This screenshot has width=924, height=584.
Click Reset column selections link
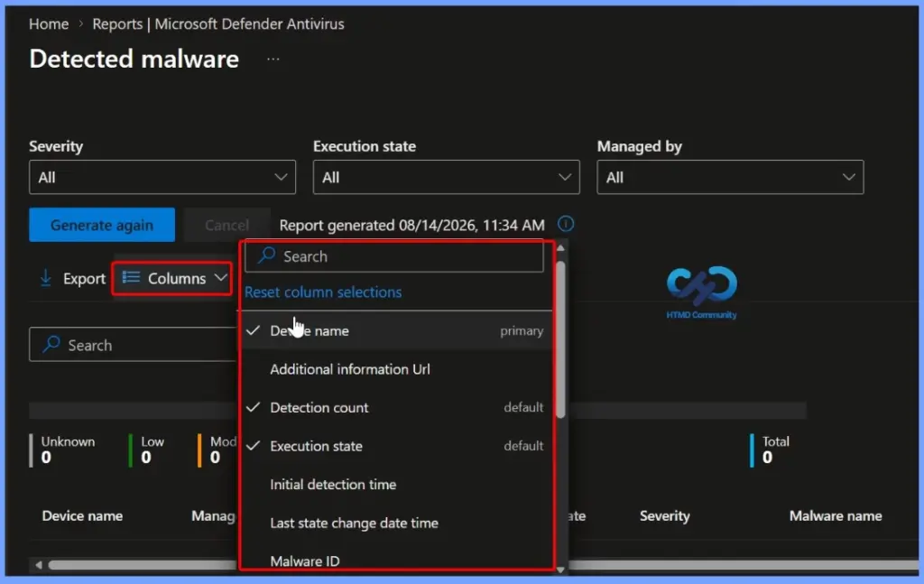[323, 292]
